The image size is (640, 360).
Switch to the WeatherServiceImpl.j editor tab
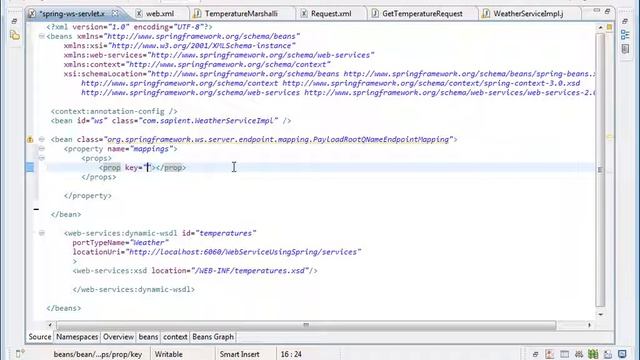click(x=528, y=13)
